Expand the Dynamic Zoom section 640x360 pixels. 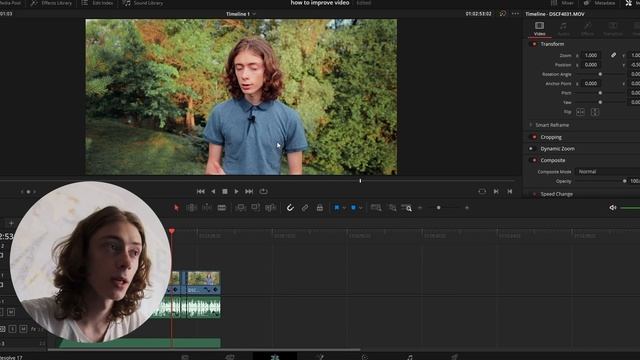(558, 149)
